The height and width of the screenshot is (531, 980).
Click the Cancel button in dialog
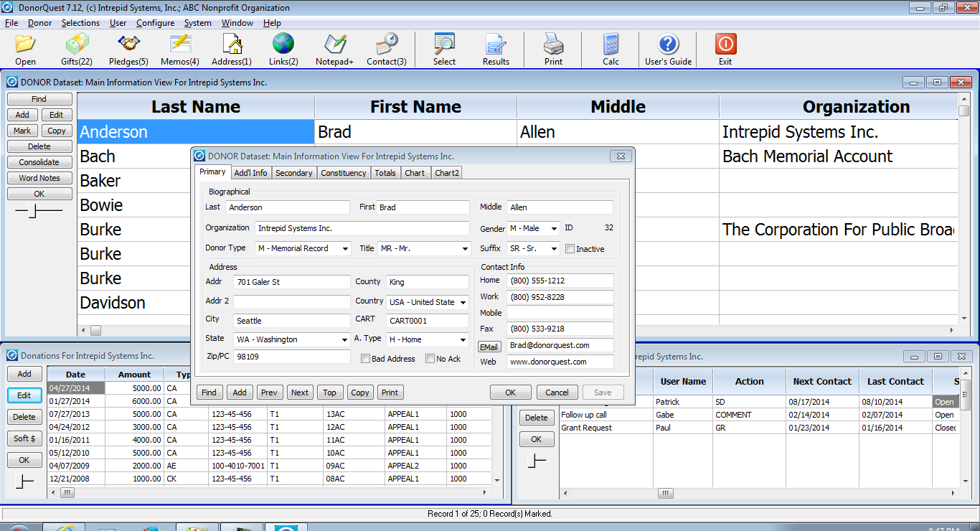(557, 393)
